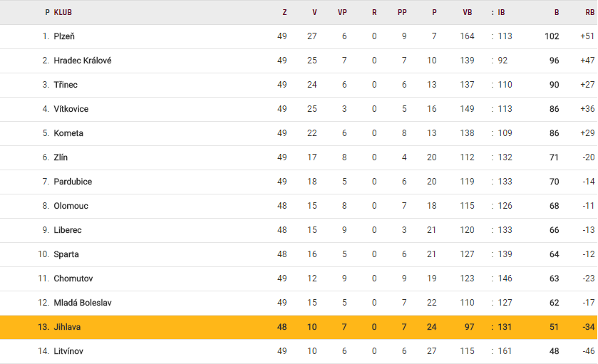
Task: Click the PP column header
Action: click(402, 12)
